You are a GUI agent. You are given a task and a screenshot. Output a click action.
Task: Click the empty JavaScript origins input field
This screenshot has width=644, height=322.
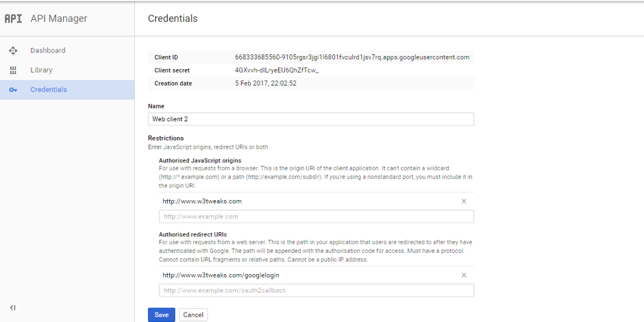click(x=316, y=216)
